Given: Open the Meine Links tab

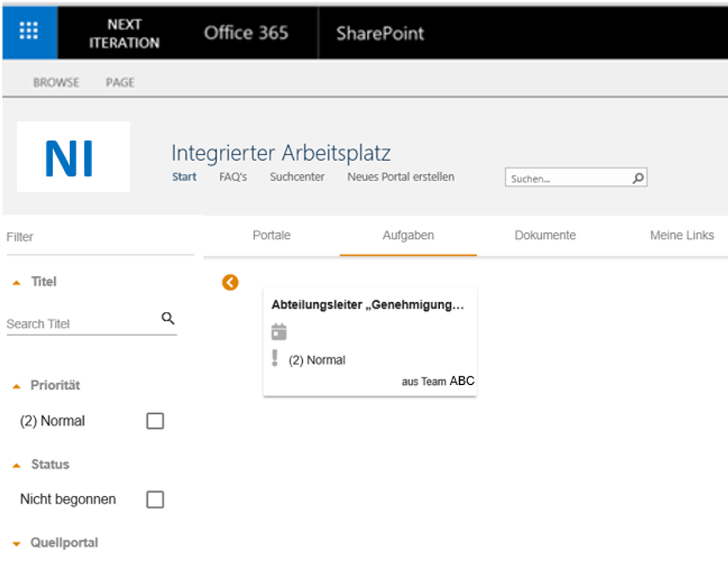Looking at the screenshot, I should coord(682,236).
